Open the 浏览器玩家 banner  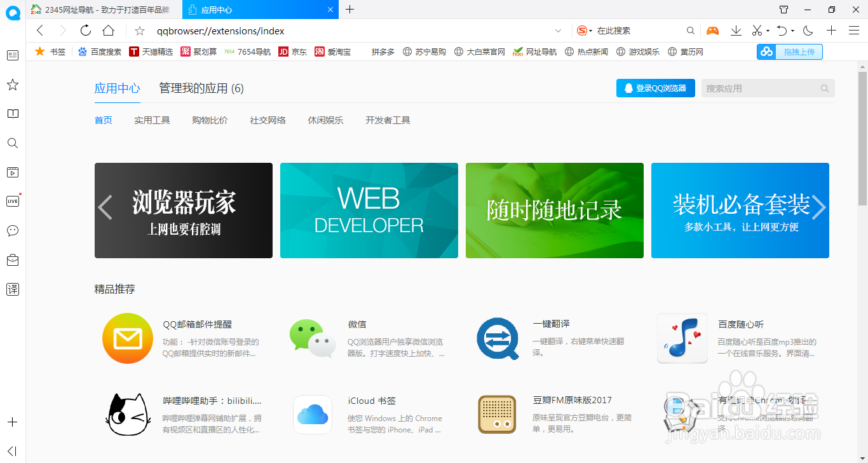pos(184,211)
